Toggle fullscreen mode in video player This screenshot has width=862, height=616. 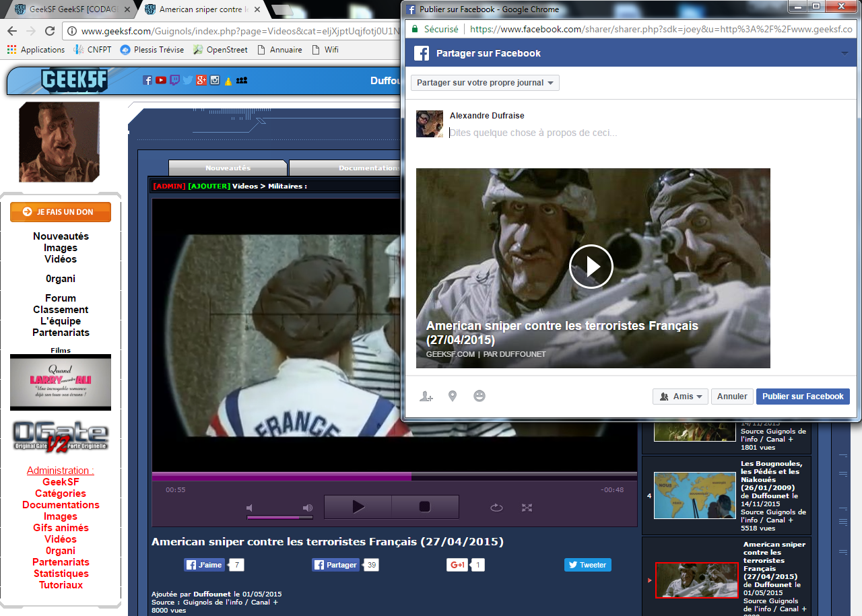[527, 508]
